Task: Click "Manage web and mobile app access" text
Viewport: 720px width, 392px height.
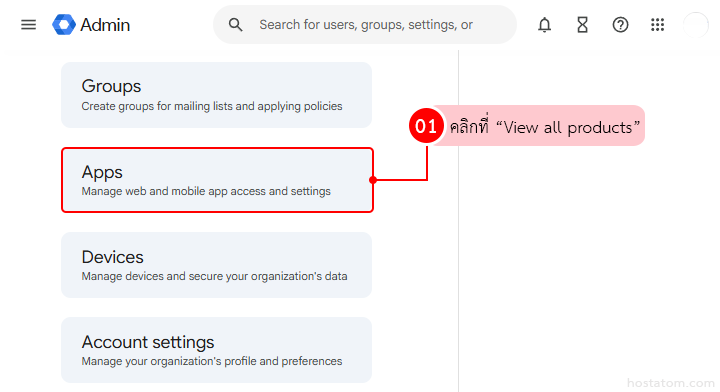Action: point(206,191)
